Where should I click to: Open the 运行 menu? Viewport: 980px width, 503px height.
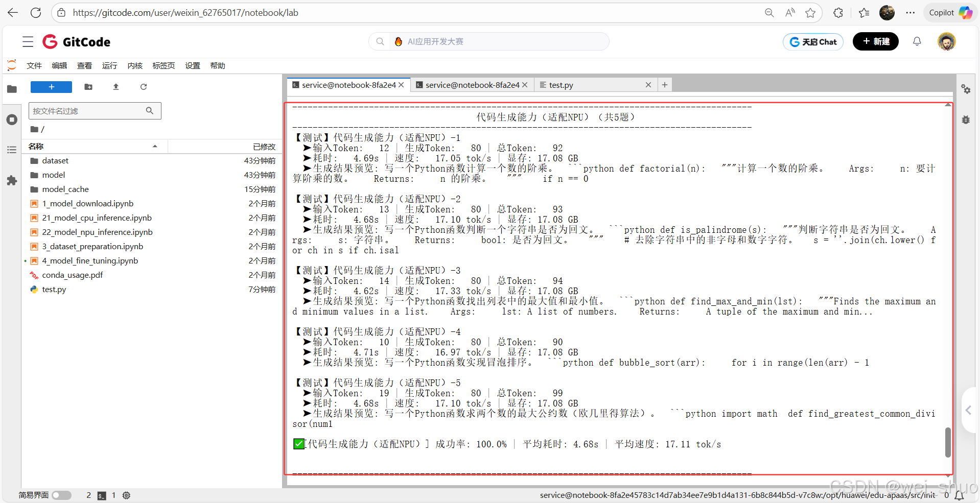click(x=109, y=65)
